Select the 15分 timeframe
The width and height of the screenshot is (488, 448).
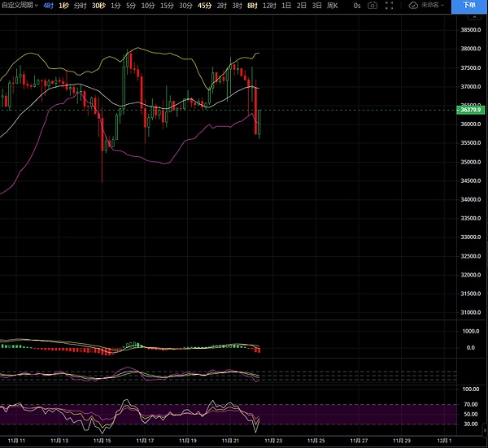point(167,5)
